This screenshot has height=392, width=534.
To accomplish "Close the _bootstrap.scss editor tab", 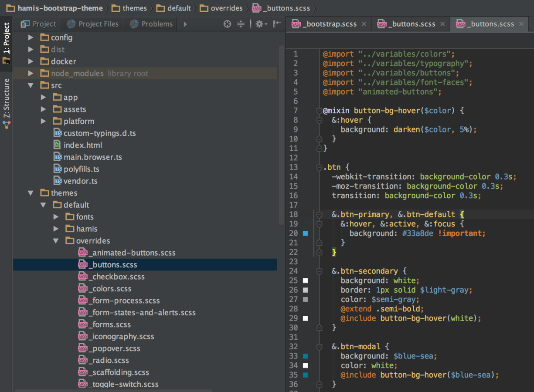I will coord(364,24).
